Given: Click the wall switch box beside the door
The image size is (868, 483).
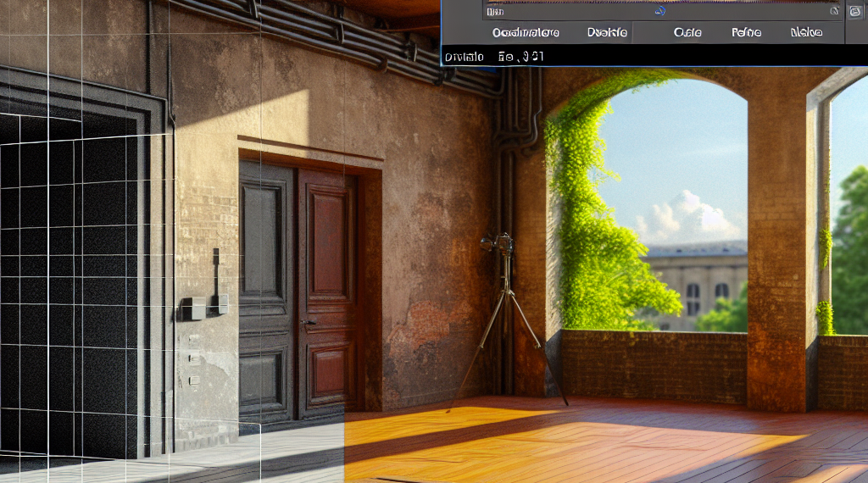Looking at the screenshot, I should click(193, 308).
